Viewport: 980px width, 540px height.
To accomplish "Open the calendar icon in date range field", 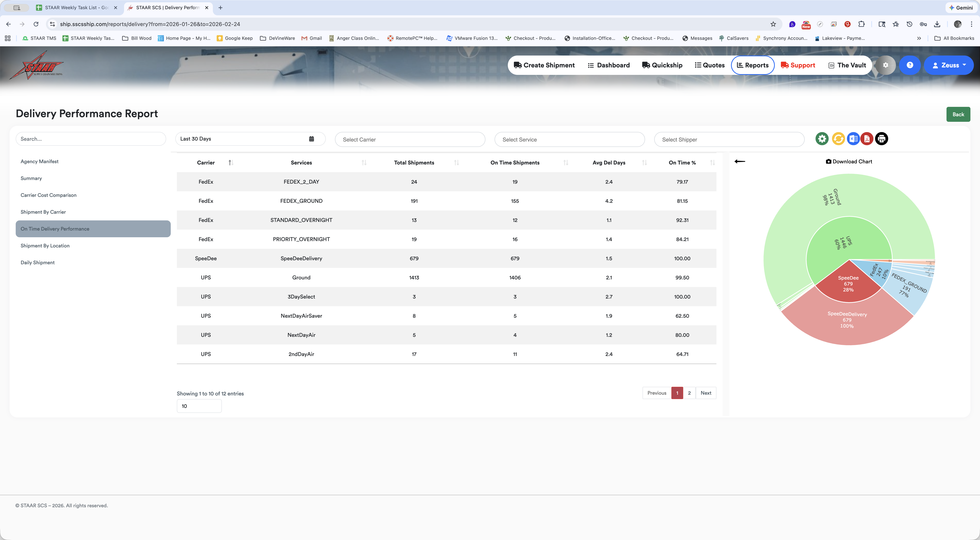I will pos(311,139).
